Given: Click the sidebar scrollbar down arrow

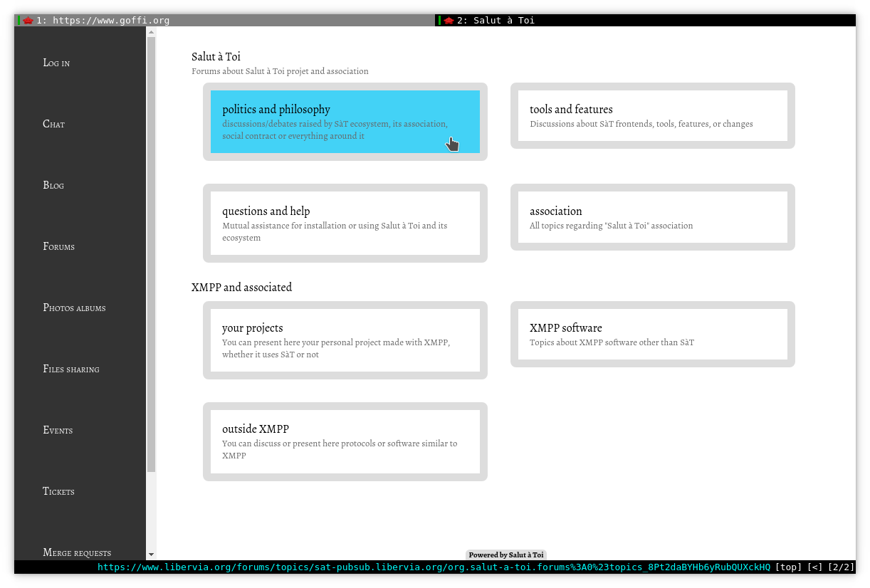Looking at the screenshot, I should 151,555.
